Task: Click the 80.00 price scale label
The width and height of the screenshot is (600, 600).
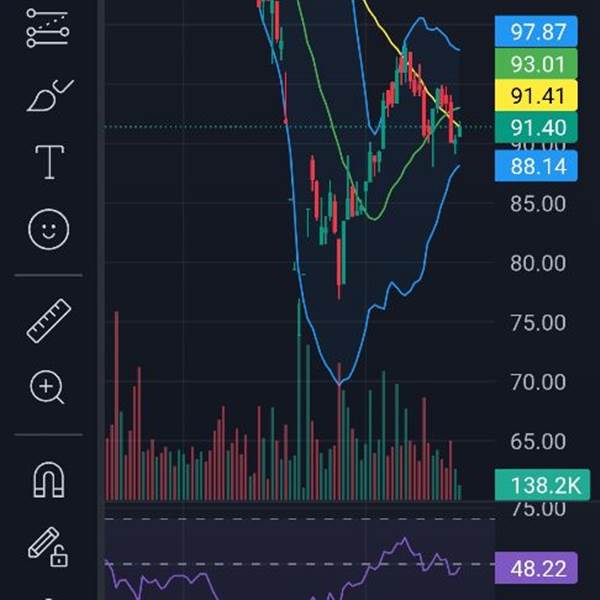Action: (538, 263)
